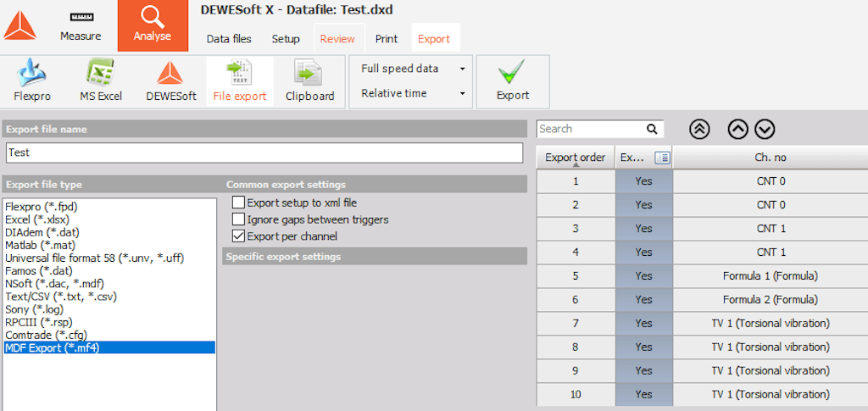Uncheck Export per channel

[238, 236]
